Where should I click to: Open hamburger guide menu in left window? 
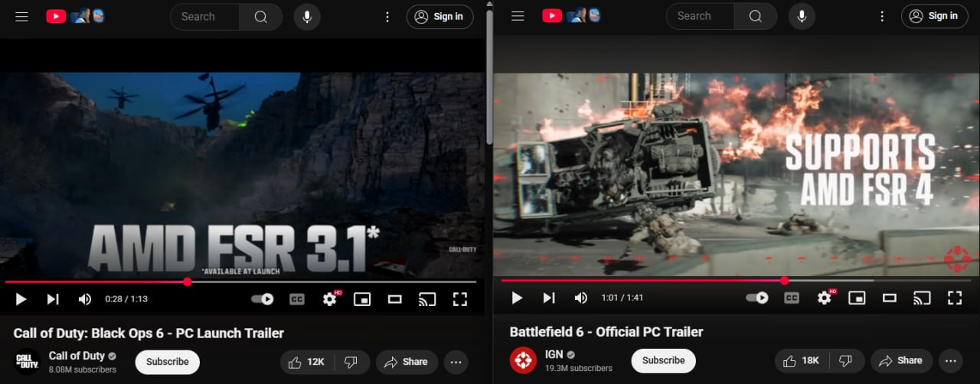tap(21, 16)
